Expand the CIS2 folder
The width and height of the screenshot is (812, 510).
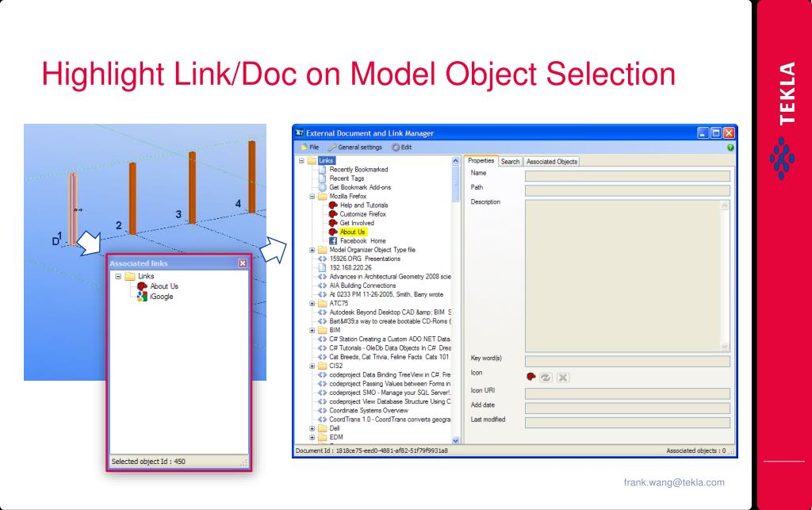coord(312,366)
